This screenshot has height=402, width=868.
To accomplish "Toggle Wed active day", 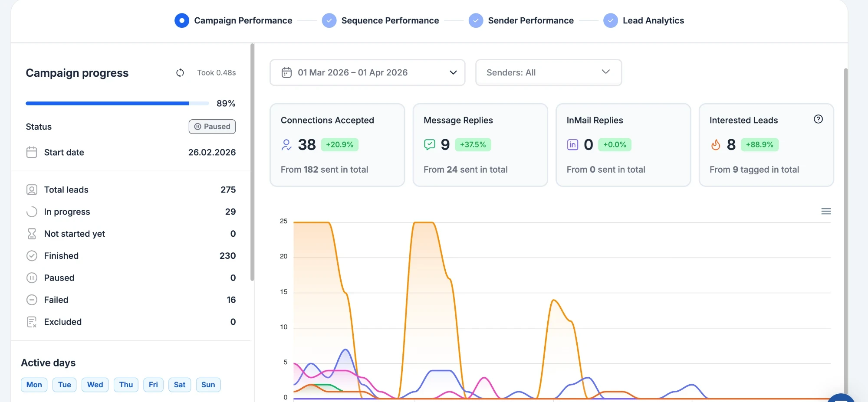I will [95, 385].
